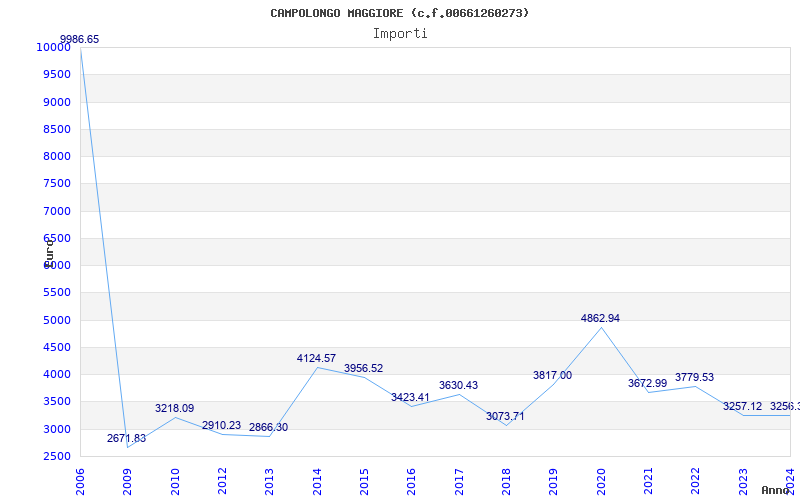
Task: Click the 8500 y-axis tick label
Action: [57, 129]
